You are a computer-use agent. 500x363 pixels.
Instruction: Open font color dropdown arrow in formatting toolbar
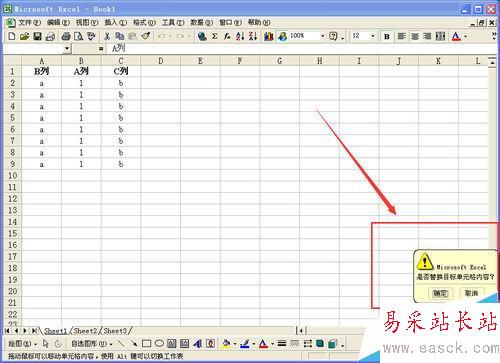[x=466, y=36]
